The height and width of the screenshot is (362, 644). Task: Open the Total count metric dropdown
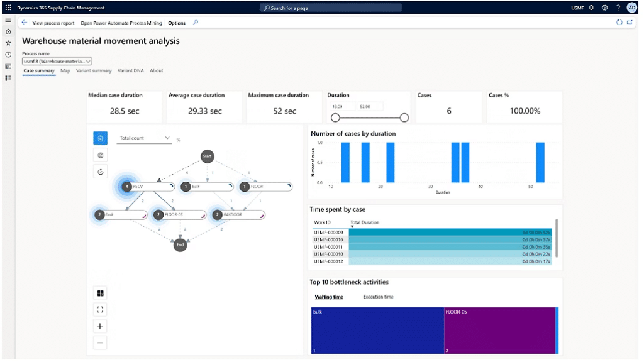(145, 138)
